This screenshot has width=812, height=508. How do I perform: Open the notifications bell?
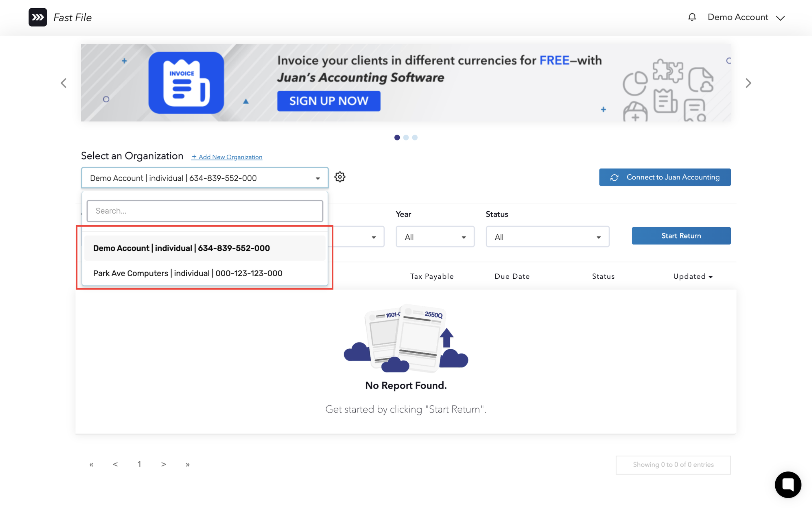692,17
